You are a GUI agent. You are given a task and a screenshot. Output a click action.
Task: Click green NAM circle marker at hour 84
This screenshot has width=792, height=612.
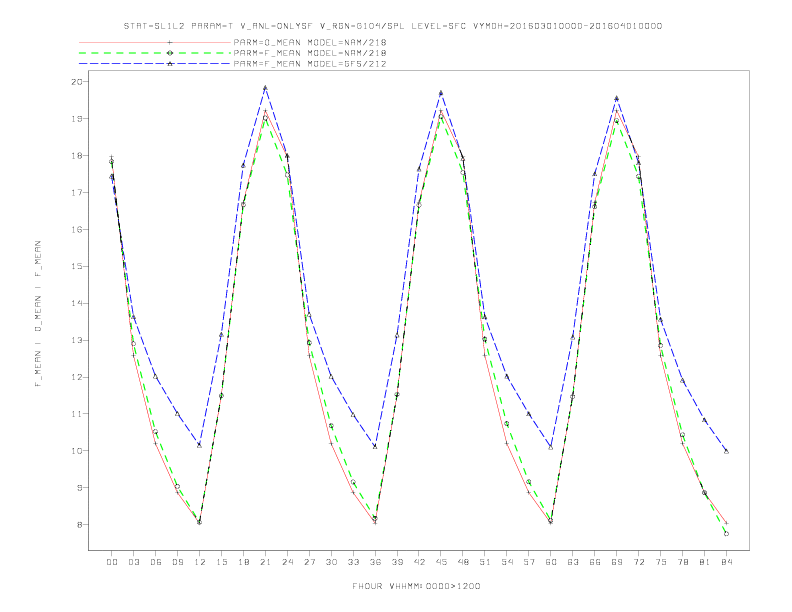726,534
